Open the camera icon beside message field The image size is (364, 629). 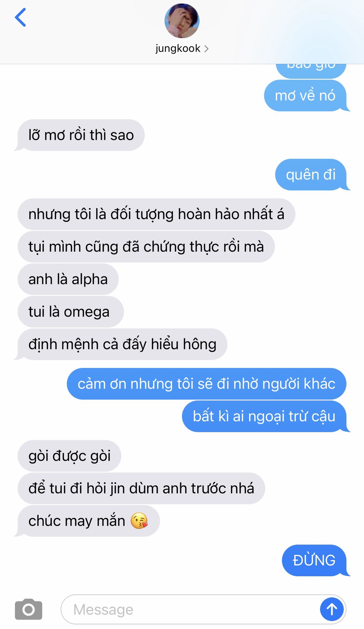pos(29,609)
